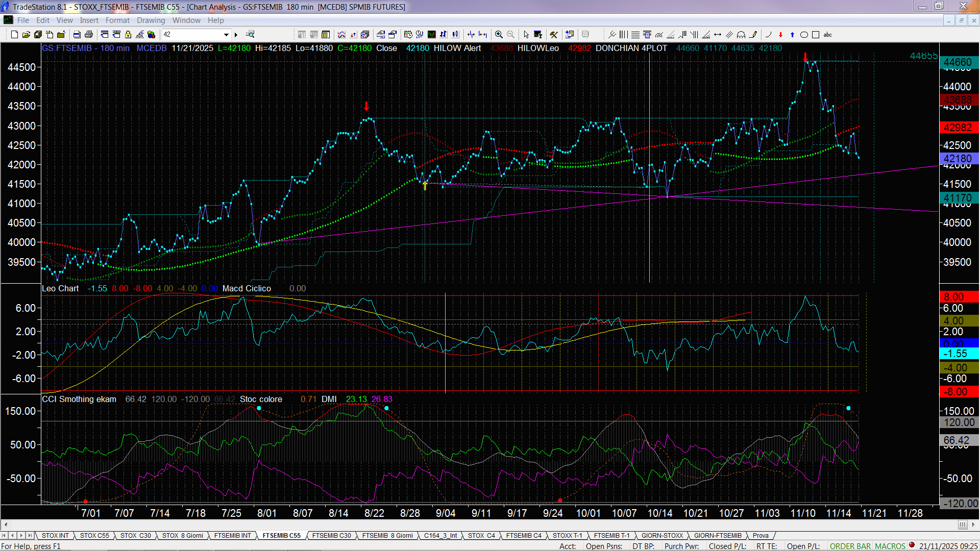Click the Zoom In magnifier icon
The width and height of the screenshot is (980, 551).
[x=499, y=35]
